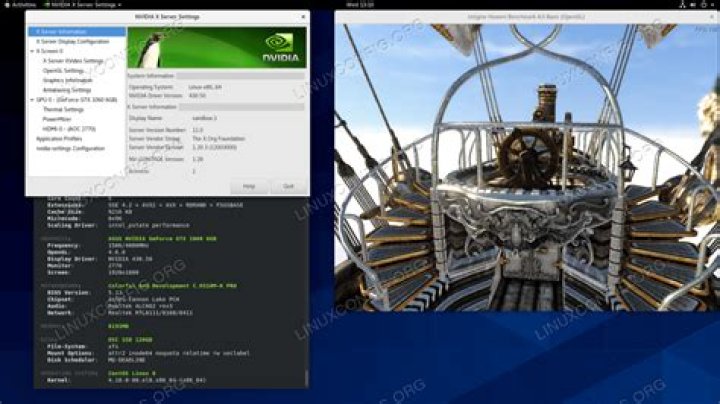This screenshot has width=720, height=404.
Task: Open the NVIDIA X Server Settings app menu
Action: coord(83,5)
